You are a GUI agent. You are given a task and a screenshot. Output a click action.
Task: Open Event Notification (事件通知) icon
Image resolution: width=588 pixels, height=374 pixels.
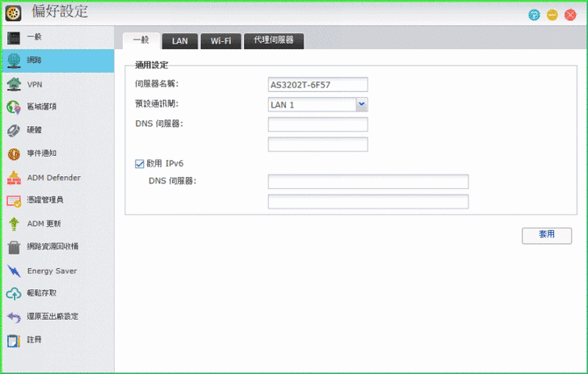pos(14,153)
